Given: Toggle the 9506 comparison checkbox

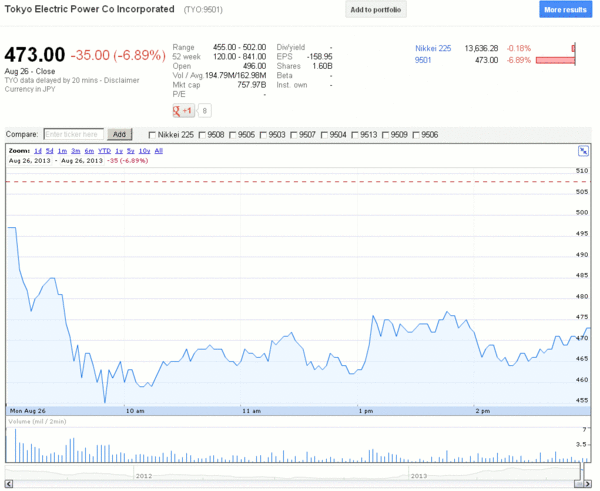Looking at the screenshot, I should pyautogui.click(x=416, y=134).
